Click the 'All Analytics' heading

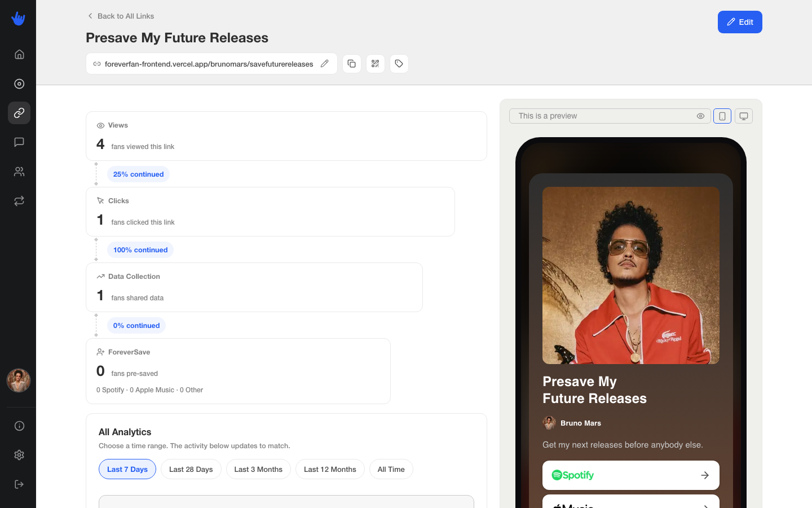point(125,432)
